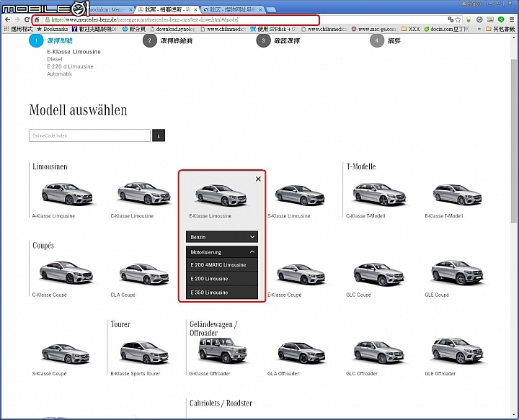519x420 pixels.
Task: Choose E 200 4MATIC Limousine option
Action: coord(222,265)
